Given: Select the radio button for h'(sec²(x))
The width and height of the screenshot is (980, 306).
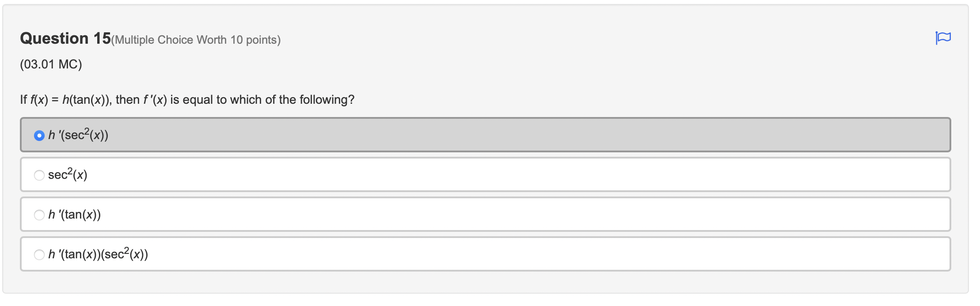Looking at the screenshot, I should click(x=39, y=135).
